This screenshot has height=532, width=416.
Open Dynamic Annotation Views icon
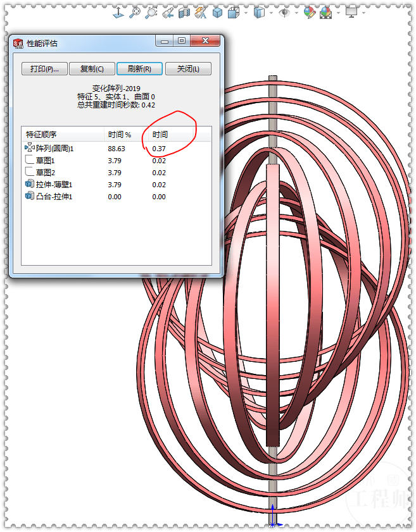click(x=200, y=13)
